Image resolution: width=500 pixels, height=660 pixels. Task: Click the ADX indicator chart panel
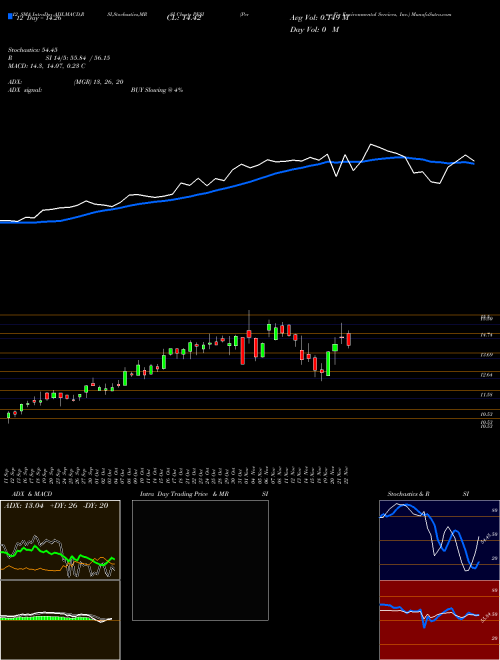[x=60, y=540]
